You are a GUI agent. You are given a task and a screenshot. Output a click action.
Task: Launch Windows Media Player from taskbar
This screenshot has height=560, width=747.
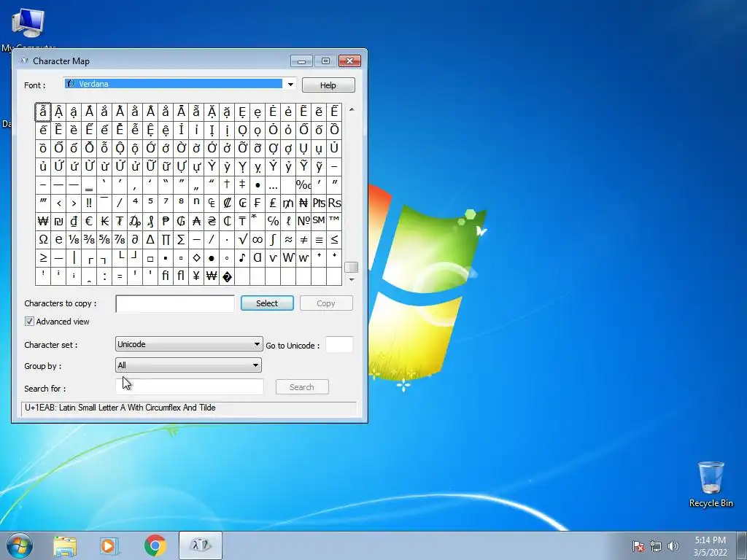[109, 545]
